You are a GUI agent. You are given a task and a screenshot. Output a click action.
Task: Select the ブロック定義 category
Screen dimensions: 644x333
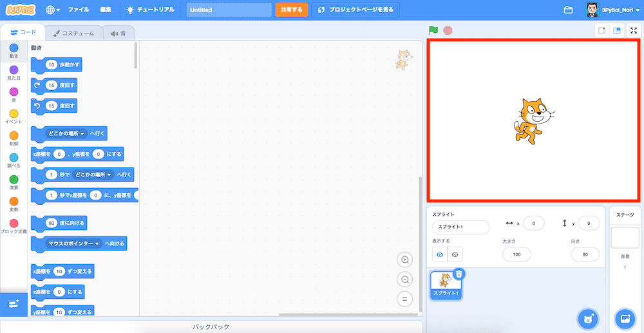click(14, 227)
